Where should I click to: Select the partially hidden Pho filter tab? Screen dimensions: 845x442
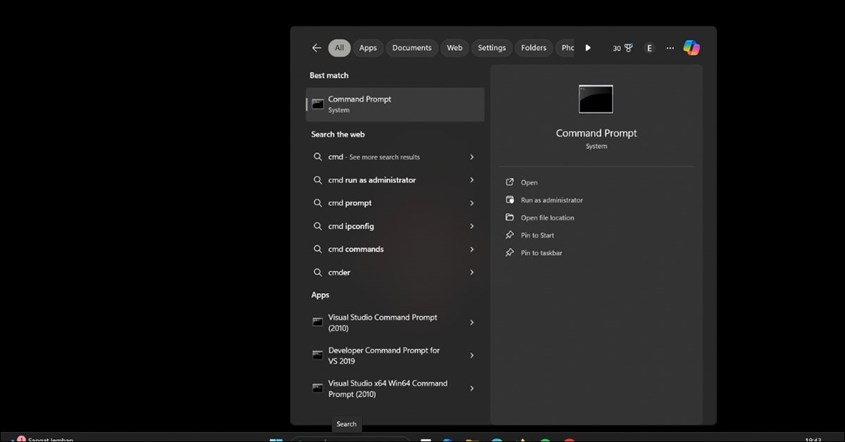pos(566,48)
